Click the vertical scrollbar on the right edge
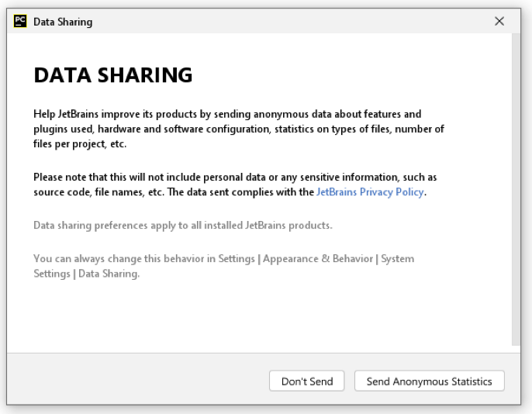Screen dimensions: 532x414 click(516, 186)
